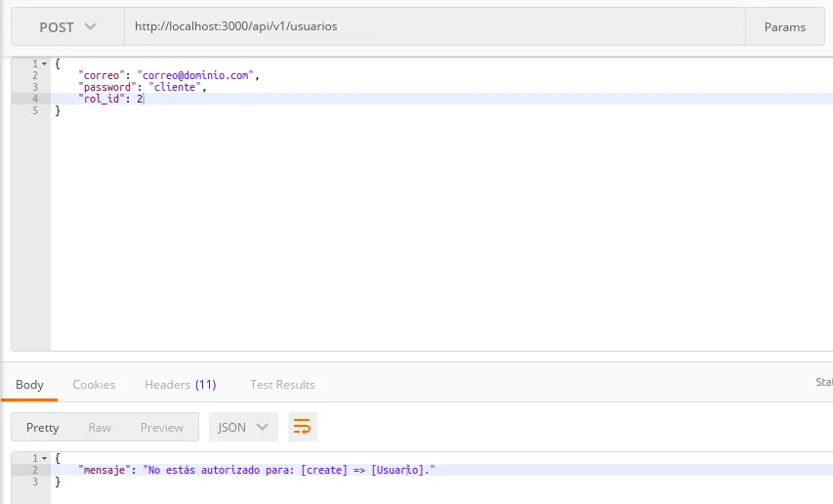Viewport: 833px width, 504px height.
Task: Select the Preview response view
Action: coord(161,427)
